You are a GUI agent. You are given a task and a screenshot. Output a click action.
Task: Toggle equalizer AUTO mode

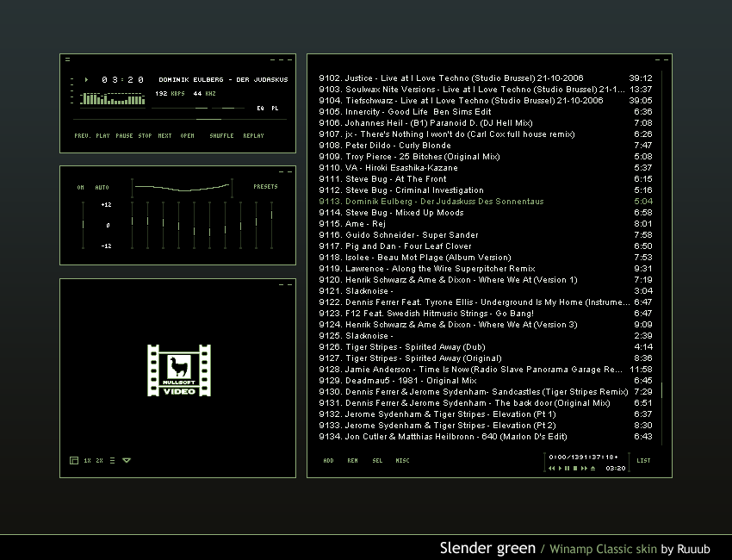102,187
